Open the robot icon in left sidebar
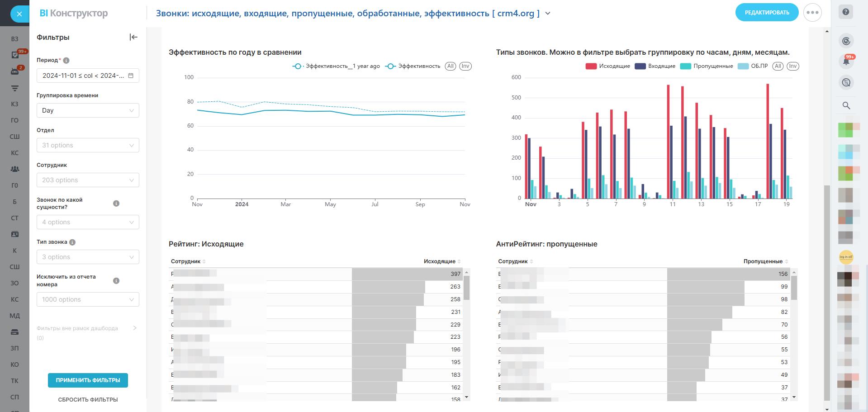This screenshot has height=412, width=868. 15,71
